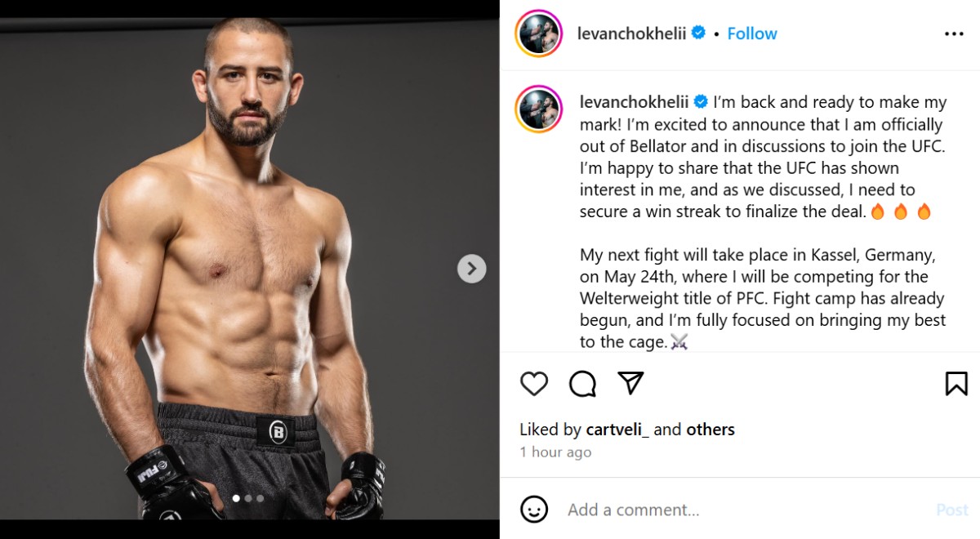Image resolution: width=980 pixels, height=539 pixels.
Task: Follow levanchokhelii account
Action: (x=752, y=33)
